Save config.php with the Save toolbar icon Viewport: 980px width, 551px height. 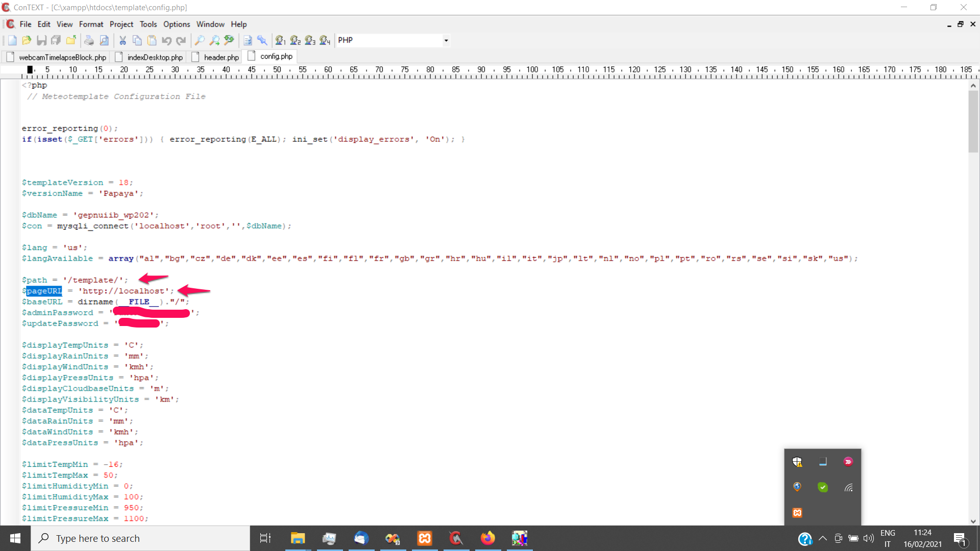click(x=41, y=40)
